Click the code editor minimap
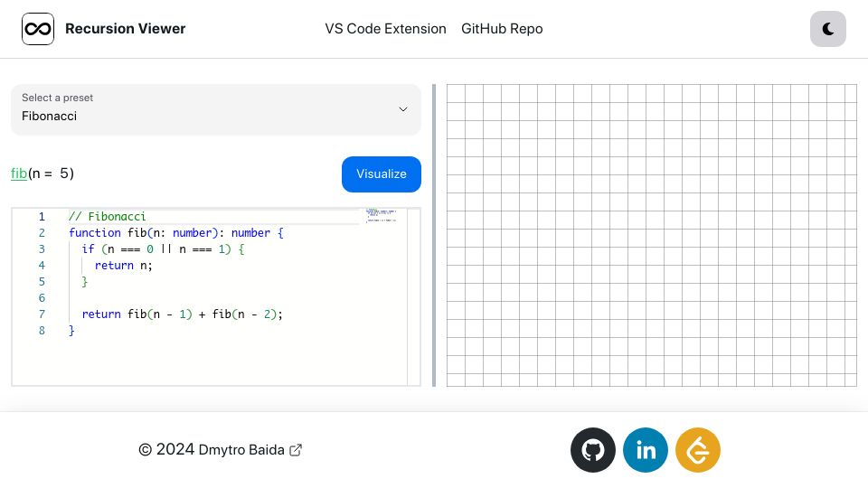The image size is (868, 488). [x=382, y=216]
